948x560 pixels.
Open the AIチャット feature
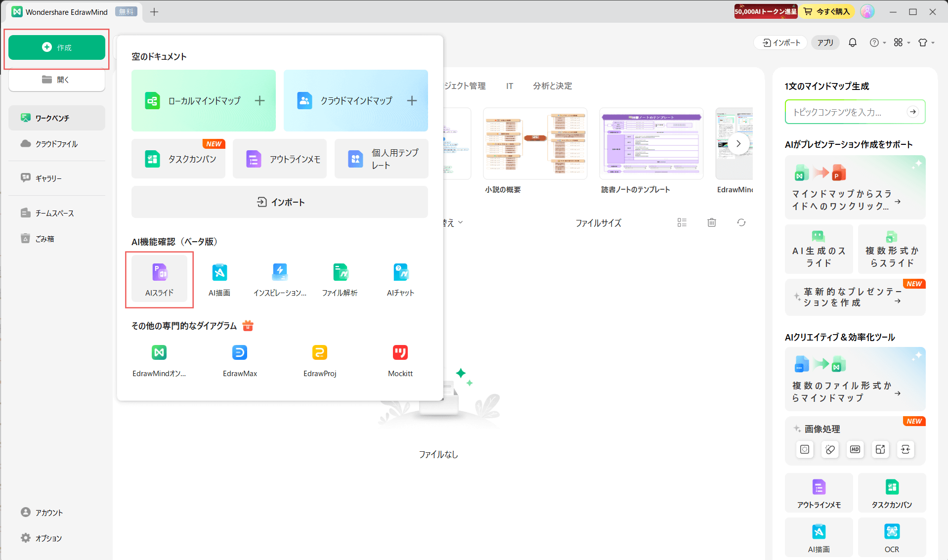pyautogui.click(x=400, y=279)
